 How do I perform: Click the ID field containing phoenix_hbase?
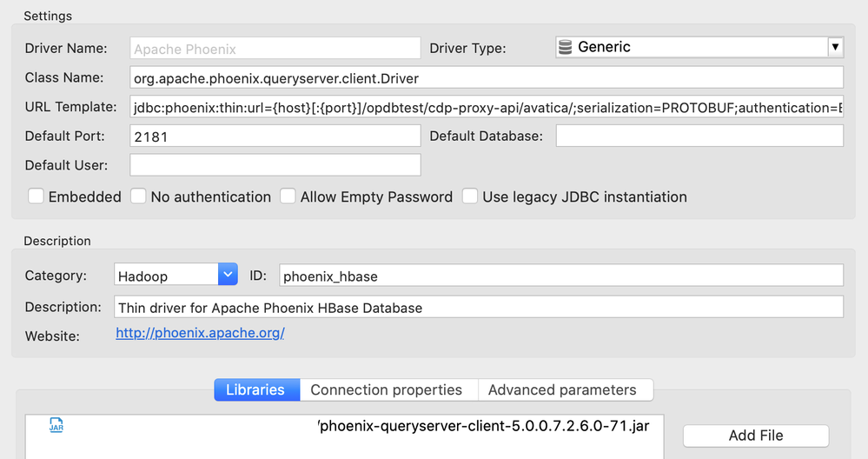tap(561, 276)
